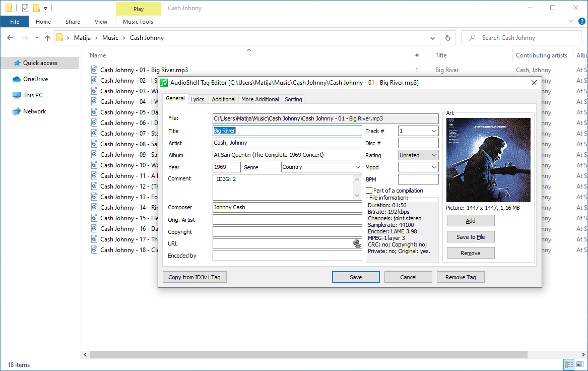Switch to the Sorting tab
The image size is (588, 371).
(x=293, y=99)
